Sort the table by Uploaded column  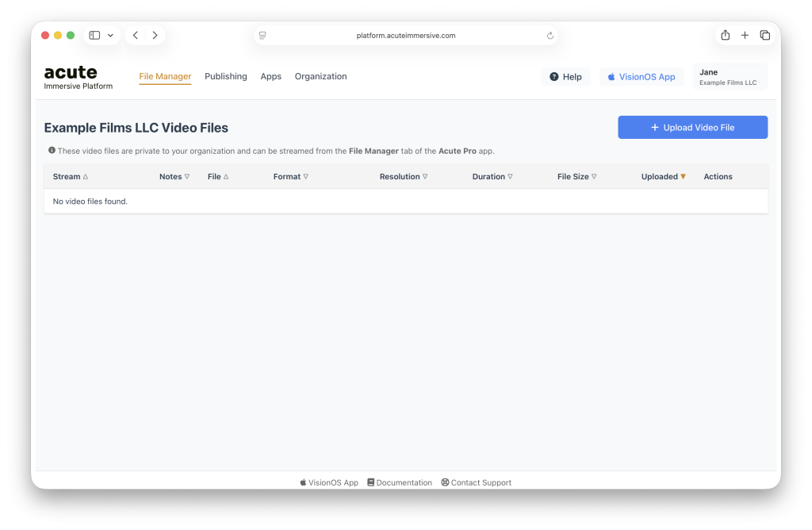pos(663,177)
